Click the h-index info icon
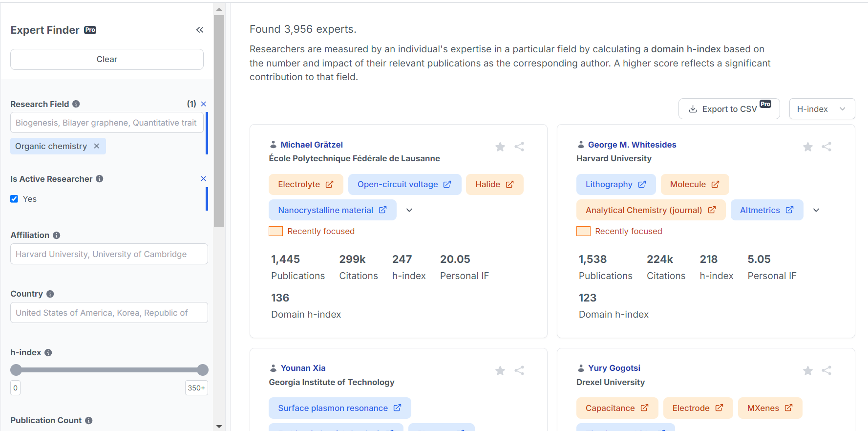 [x=48, y=353]
